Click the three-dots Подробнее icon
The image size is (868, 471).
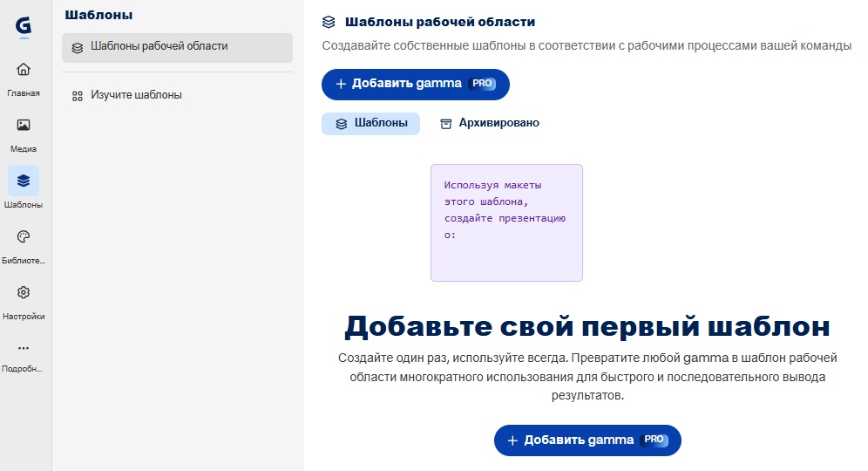24,348
